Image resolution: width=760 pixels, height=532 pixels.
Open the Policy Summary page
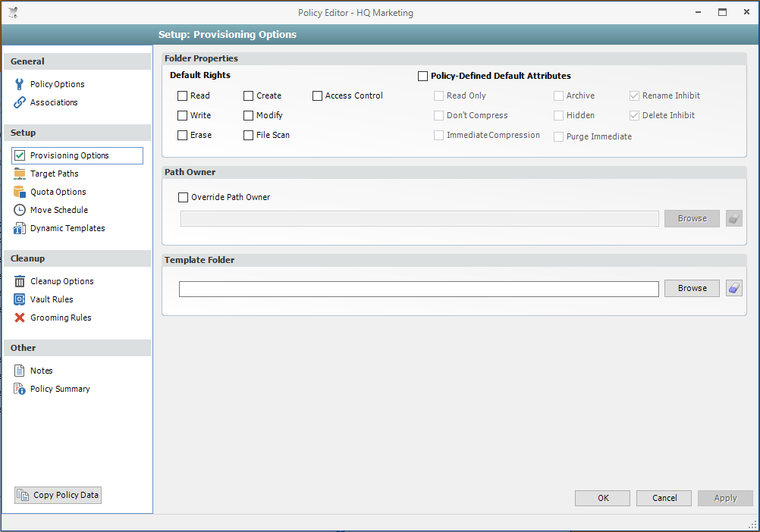pyautogui.click(x=59, y=389)
